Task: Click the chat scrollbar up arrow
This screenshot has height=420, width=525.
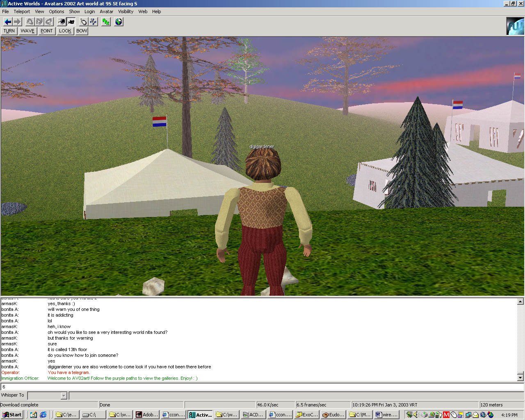Action: (520, 301)
